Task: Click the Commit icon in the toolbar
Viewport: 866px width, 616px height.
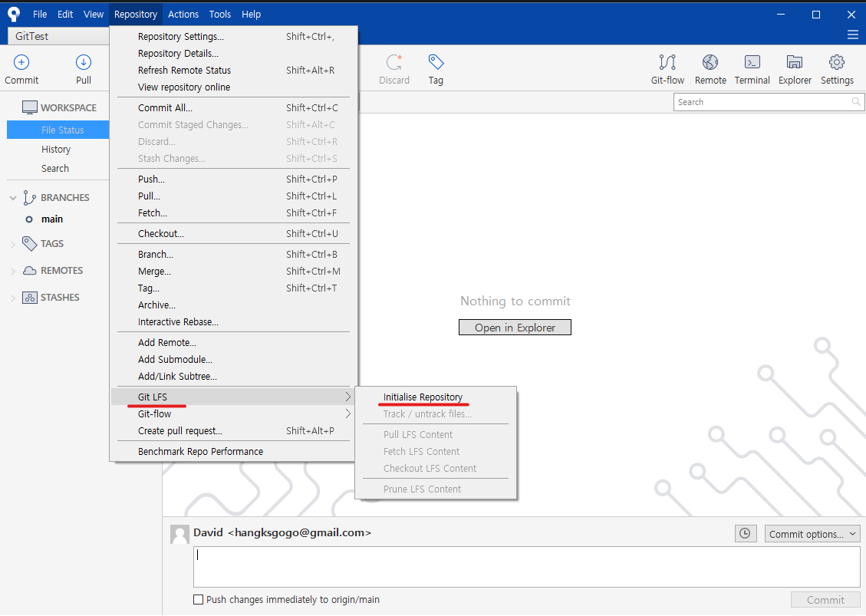Action: 21,68
